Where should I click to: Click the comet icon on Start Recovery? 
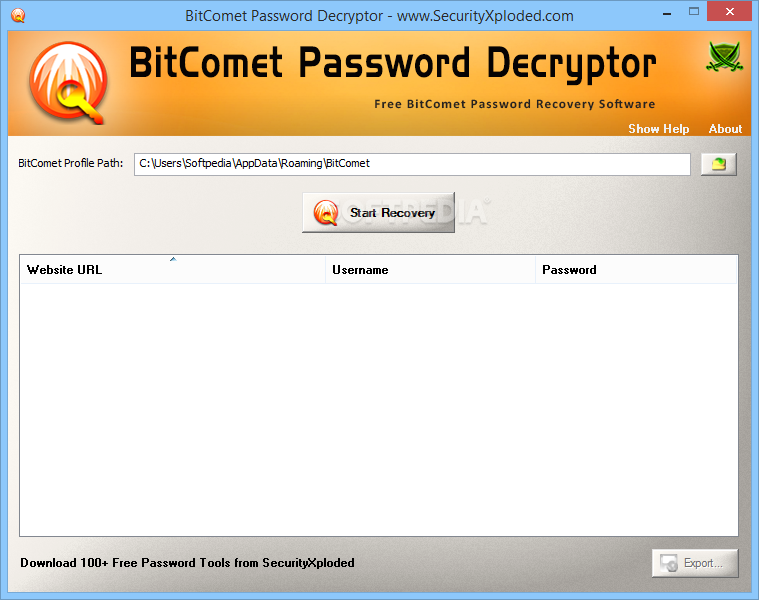(x=325, y=213)
